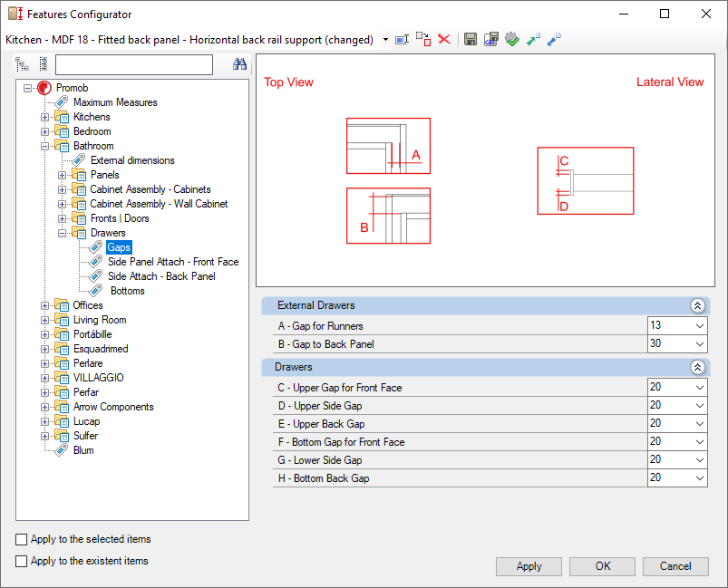
Task: Collapse the External Drawers section
Action: [697, 305]
